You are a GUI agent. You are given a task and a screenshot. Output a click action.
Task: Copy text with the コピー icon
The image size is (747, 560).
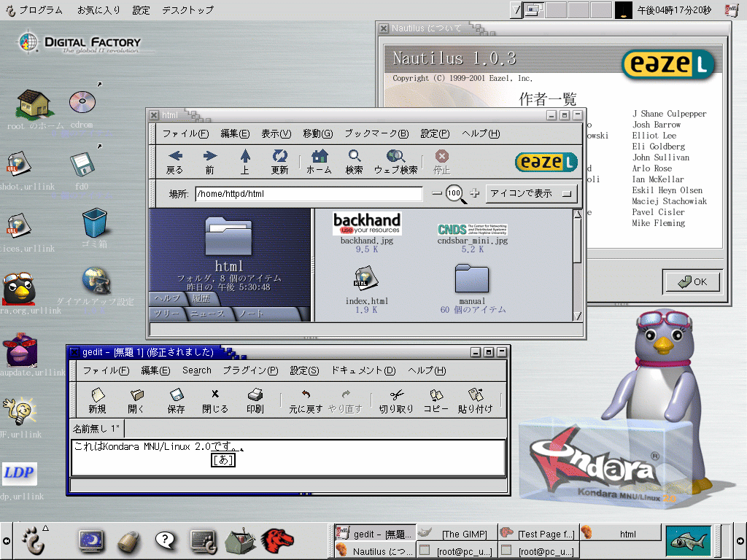point(436,400)
